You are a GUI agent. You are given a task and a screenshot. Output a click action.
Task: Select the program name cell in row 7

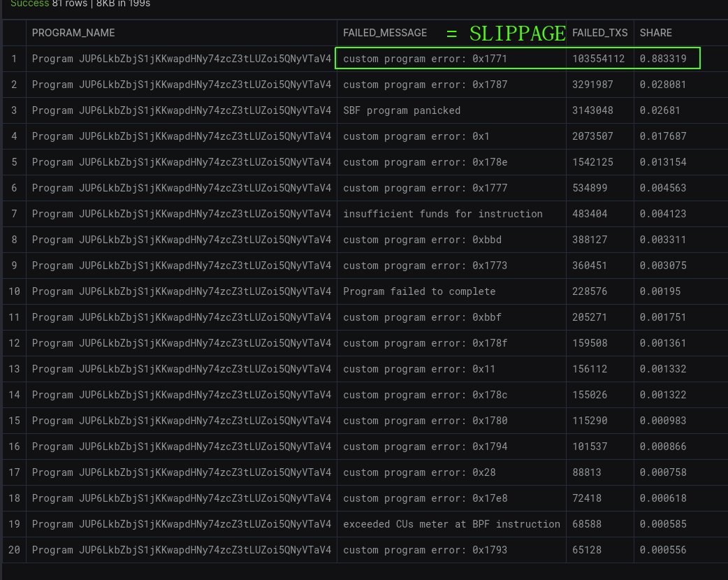182,214
